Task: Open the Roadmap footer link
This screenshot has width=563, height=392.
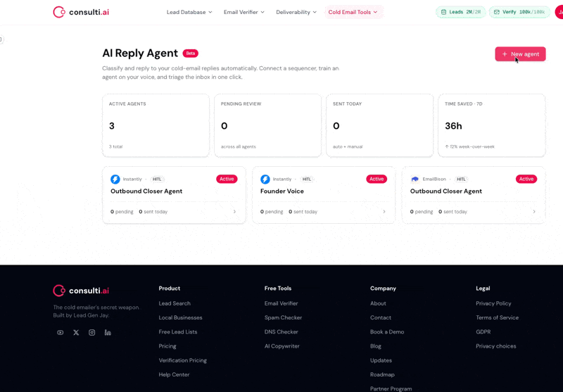Action: (x=382, y=374)
